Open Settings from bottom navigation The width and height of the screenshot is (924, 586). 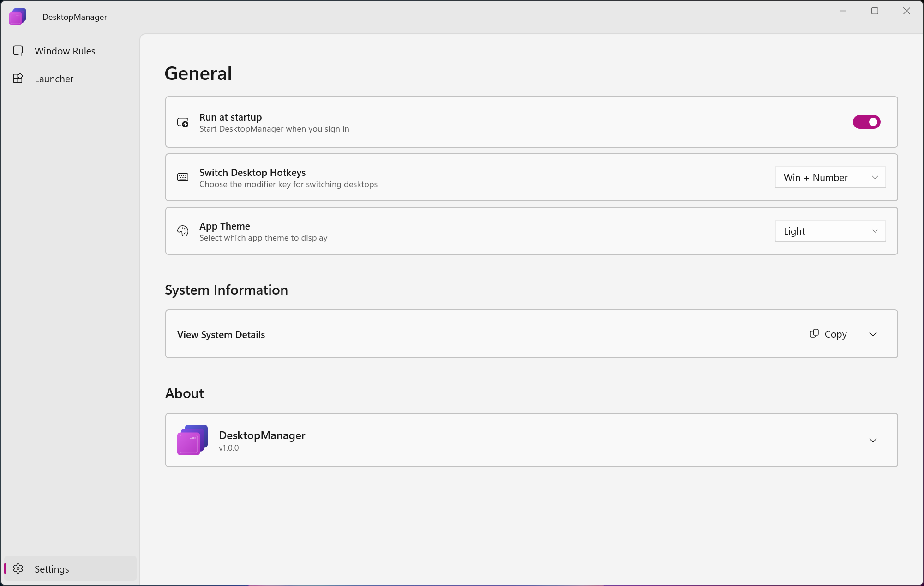[52, 569]
